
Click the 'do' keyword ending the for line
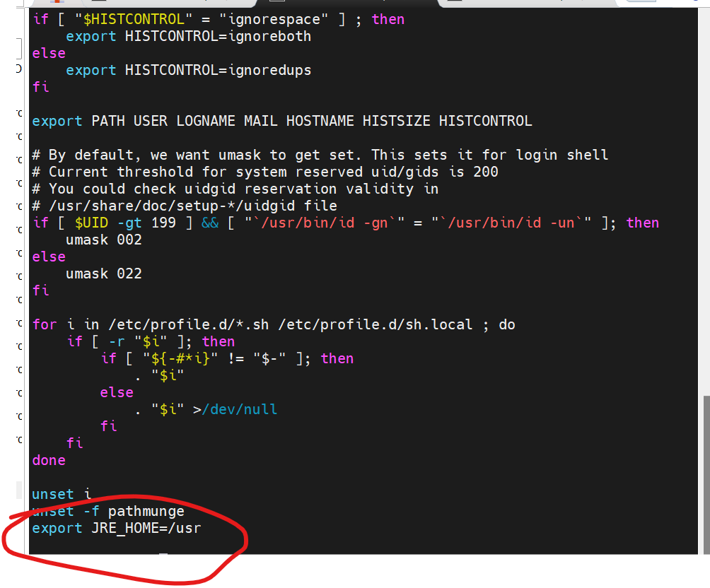pos(507,324)
